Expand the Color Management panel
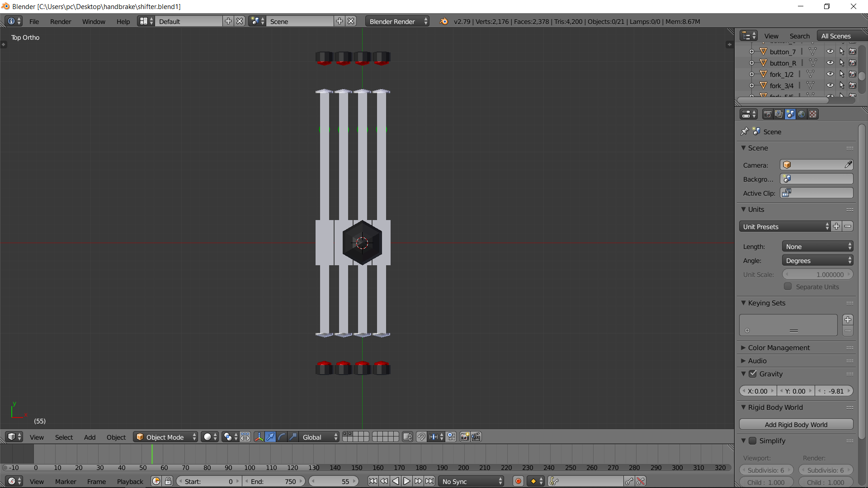The width and height of the screenshot is (868, 488). point(778,347)
